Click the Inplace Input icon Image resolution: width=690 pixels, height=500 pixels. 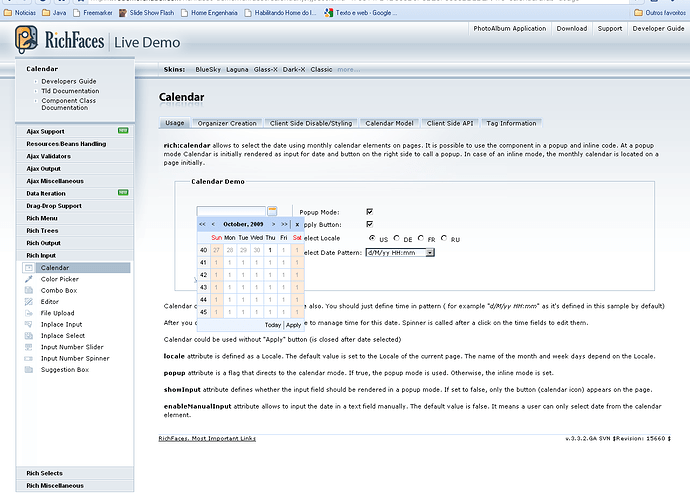[x=29, y=324]
